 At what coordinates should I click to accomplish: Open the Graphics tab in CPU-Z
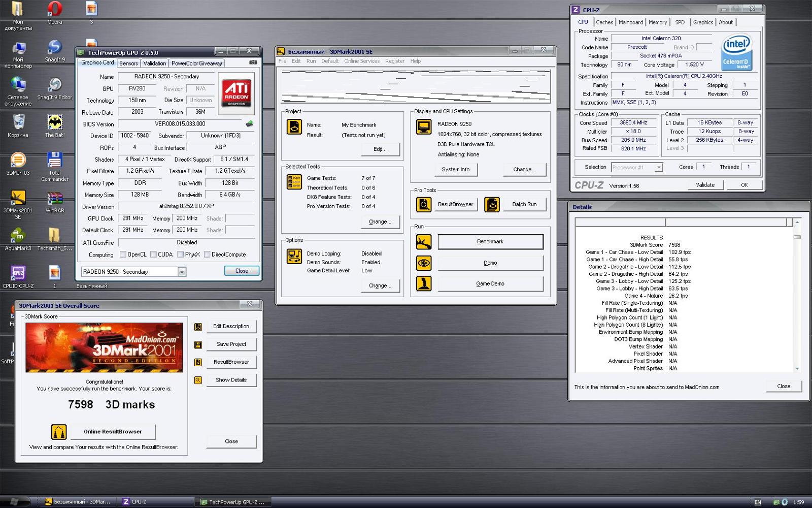[x=703, y=22]
